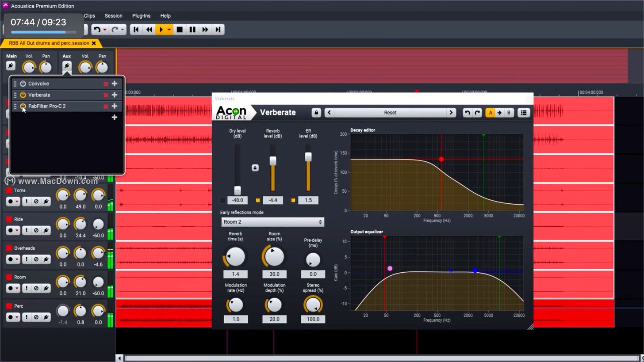Toggle the Reverb level enable checkbox
Viewport: 644px width, 362px height.
click(258, 200)
